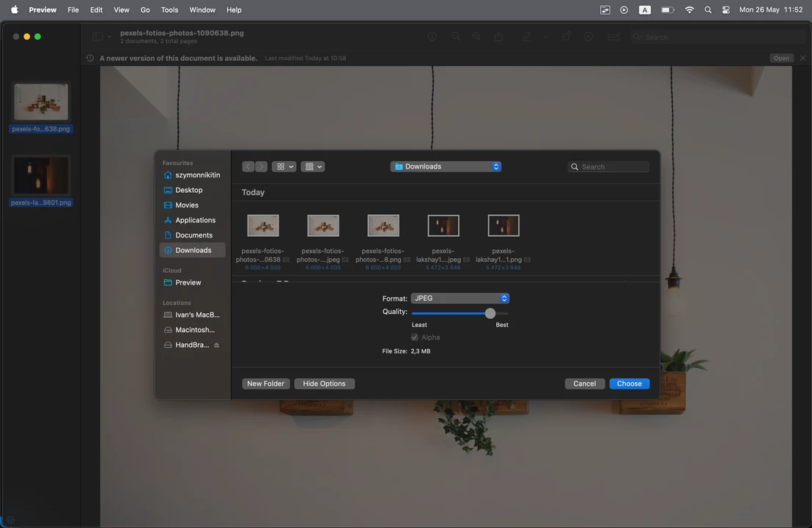Click the Quality slider handle
The image size is (812, 528).
490,313
